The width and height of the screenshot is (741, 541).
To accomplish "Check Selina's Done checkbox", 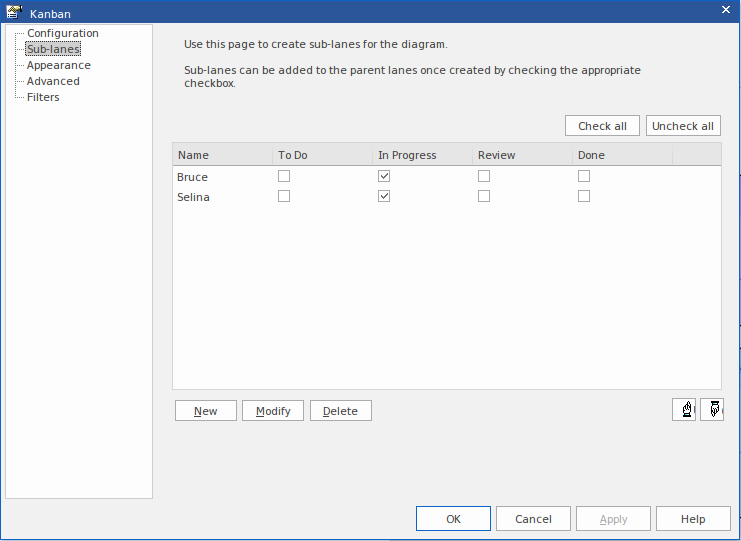I will coord(584,196).
